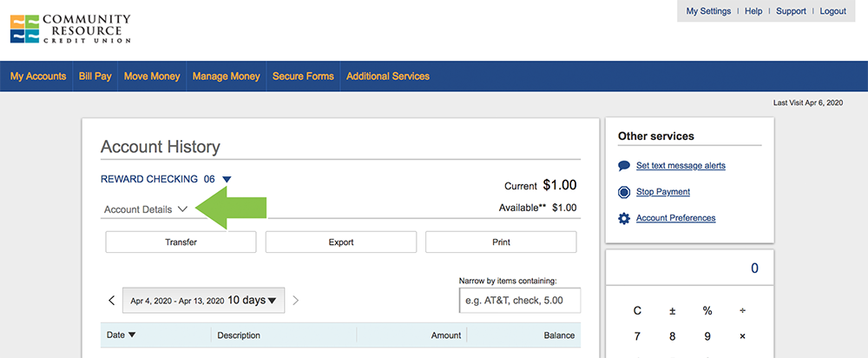This screenshot has height=358, width=868.
Task: Click the Logout link
Action: (832, 11)
